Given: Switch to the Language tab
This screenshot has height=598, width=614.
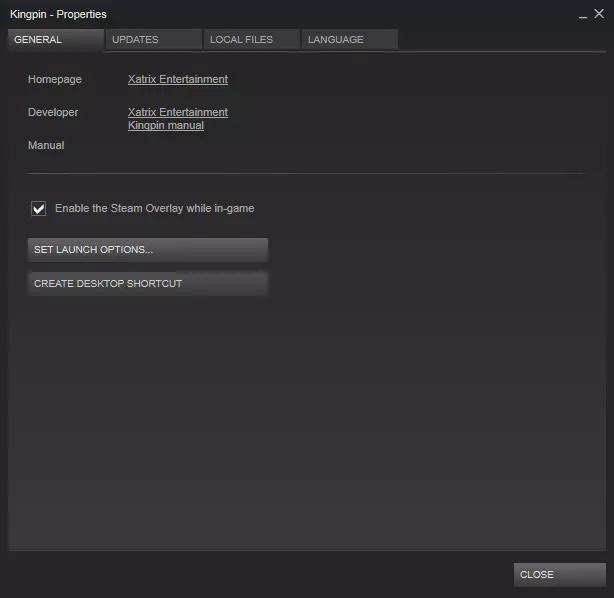Looking at the screenshot, I should 350,40.
